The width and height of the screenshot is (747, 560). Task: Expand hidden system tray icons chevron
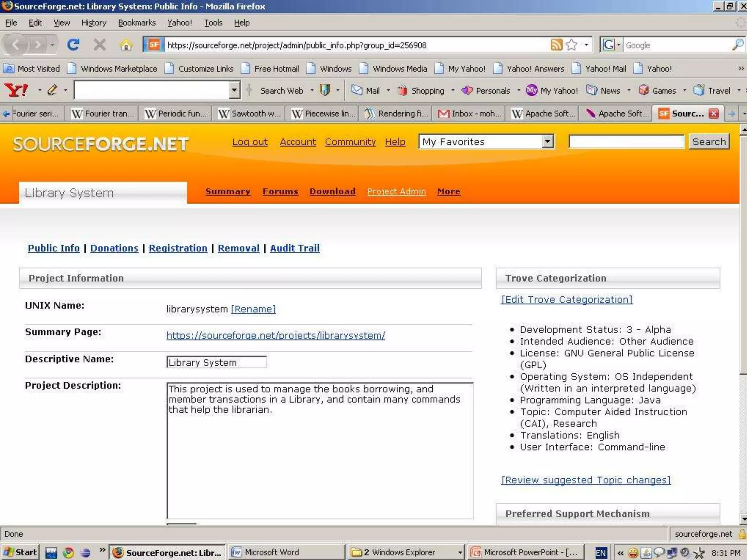click(621, 553)
